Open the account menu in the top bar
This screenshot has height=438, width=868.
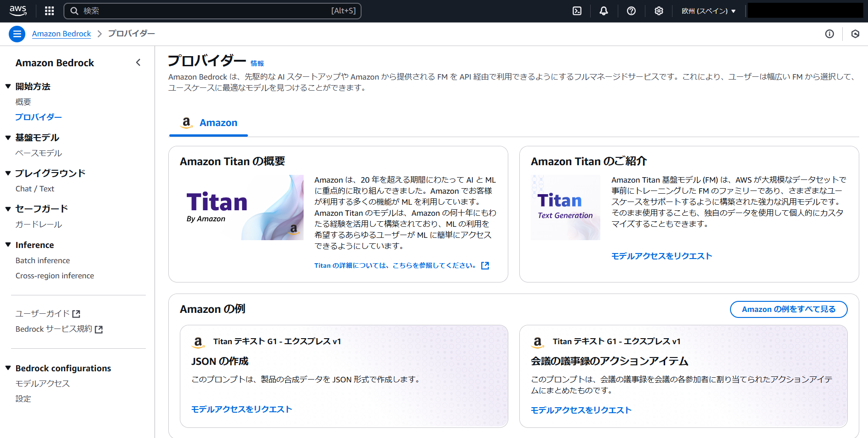pos(805,11)
